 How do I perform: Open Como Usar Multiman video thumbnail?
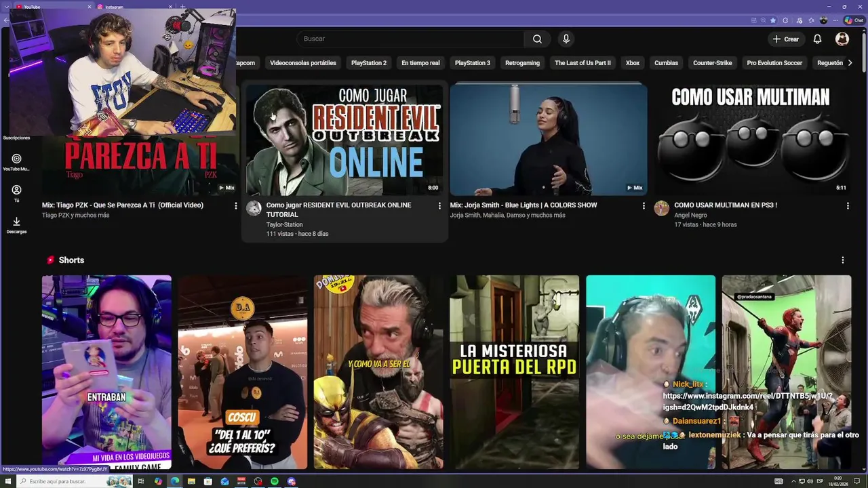[753, 140]
